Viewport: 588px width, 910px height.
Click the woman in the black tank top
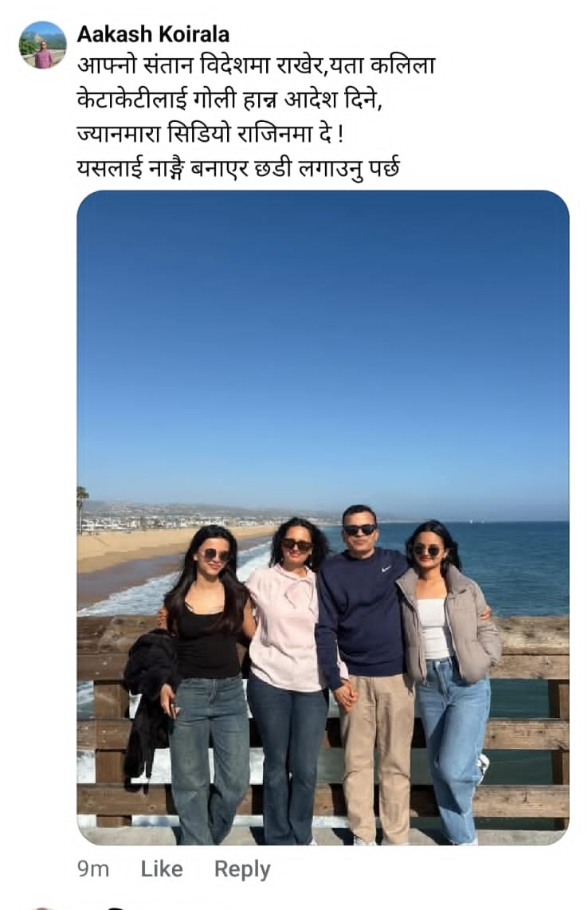tap(206, 684)
